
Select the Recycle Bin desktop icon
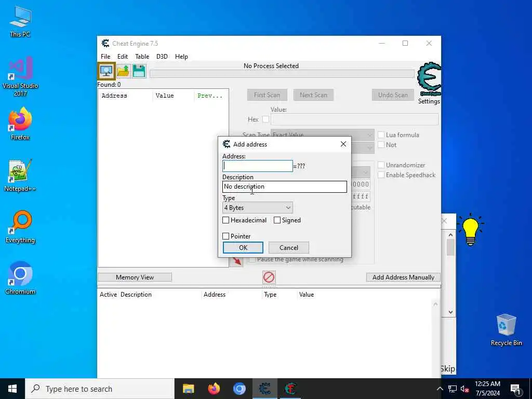[x=506, y=330]
